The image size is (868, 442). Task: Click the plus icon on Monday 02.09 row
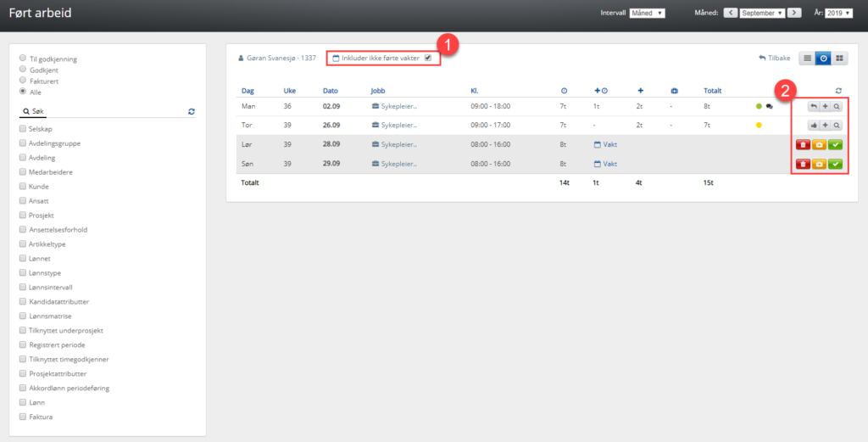[825, 107]
